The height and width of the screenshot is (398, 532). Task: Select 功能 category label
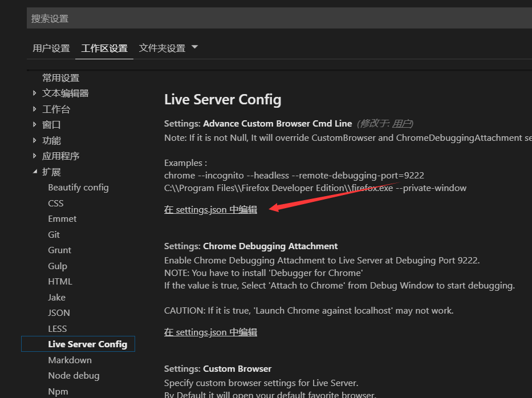coord(51,140)
